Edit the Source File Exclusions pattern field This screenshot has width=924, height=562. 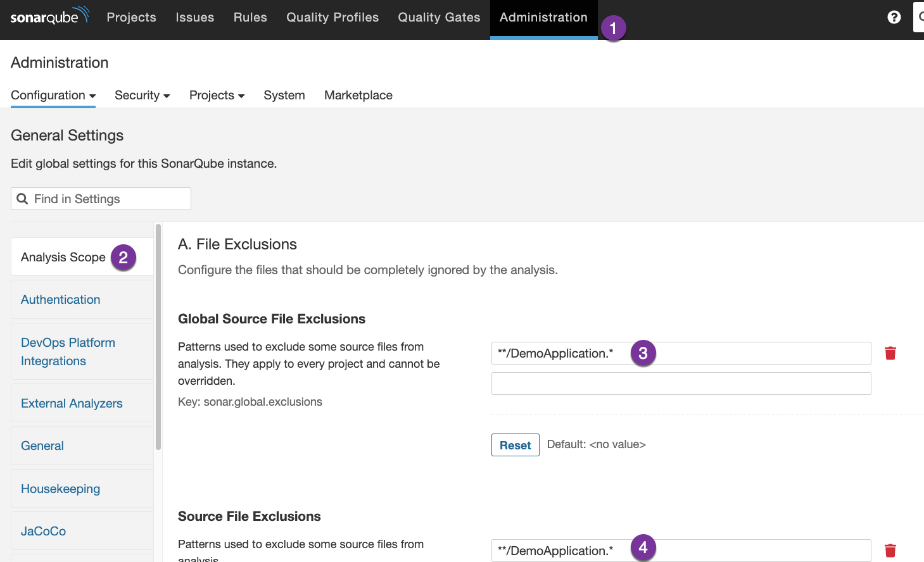(x=681, y=551)
